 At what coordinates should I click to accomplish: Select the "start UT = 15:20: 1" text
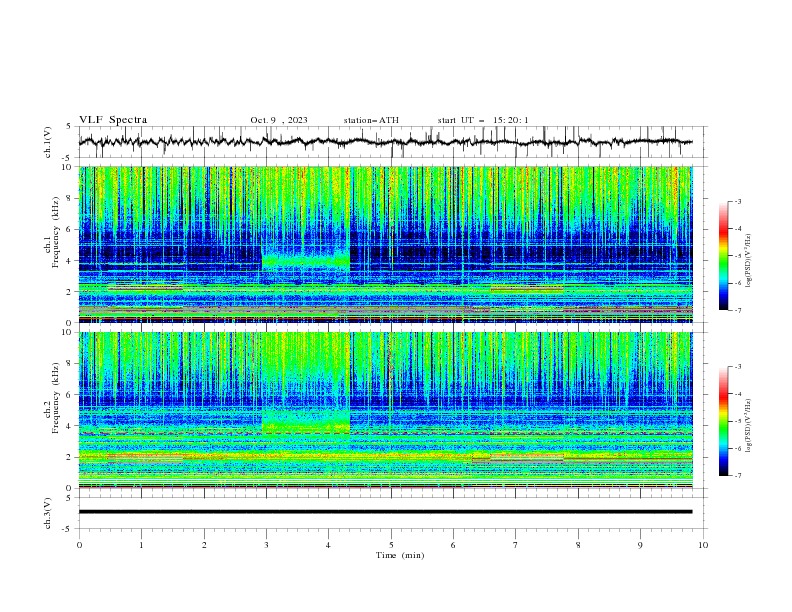pos(483,120)
